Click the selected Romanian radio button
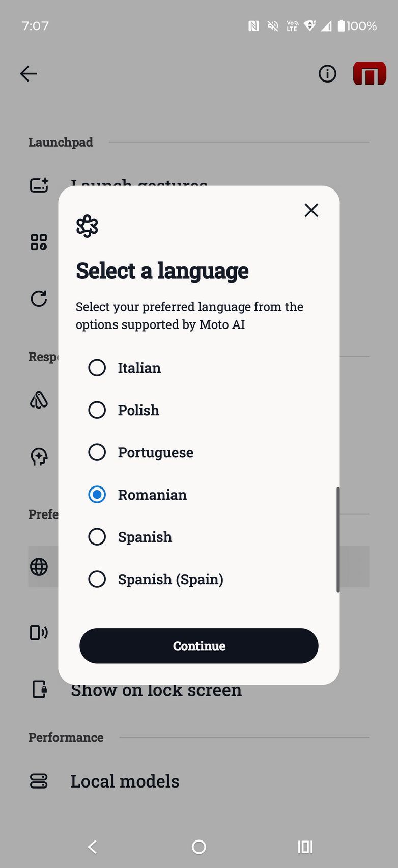Image resolution: width=398 pixels, height=868 pixels. [97, 495]
